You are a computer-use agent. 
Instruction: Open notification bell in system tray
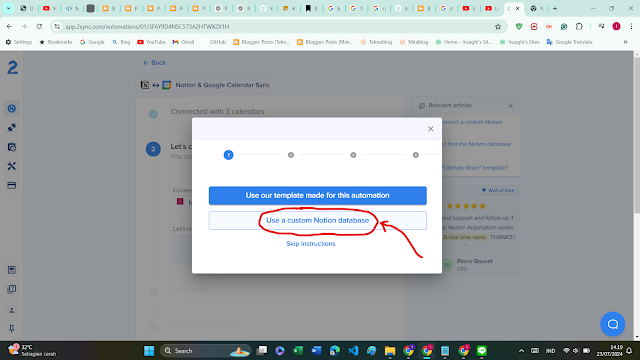629,351
